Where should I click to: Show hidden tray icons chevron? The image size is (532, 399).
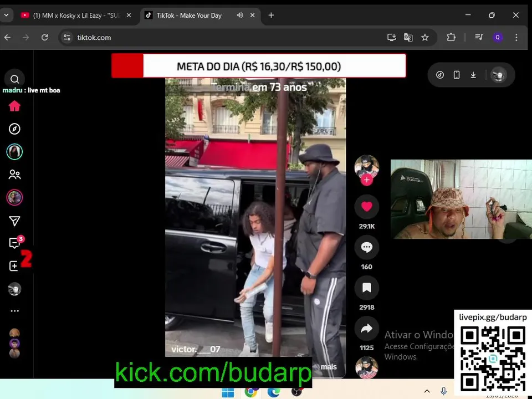pyautogui.click(x=427, y=391)
